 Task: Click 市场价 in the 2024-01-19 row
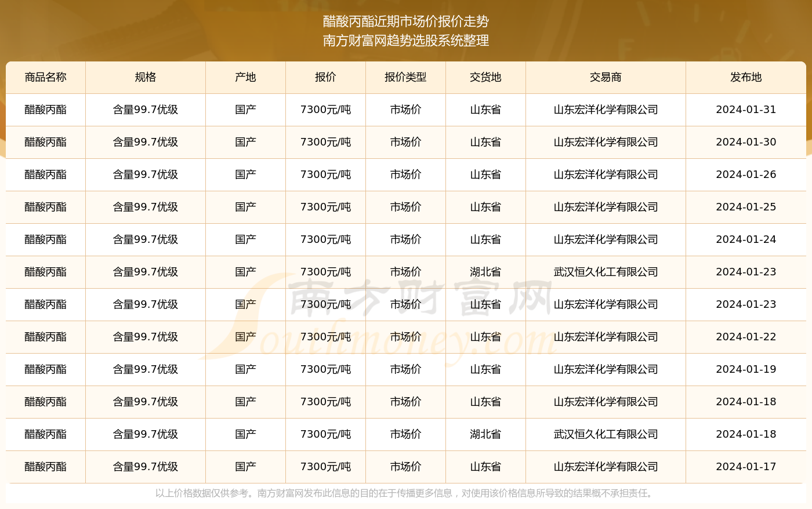(x=406, y=369)
